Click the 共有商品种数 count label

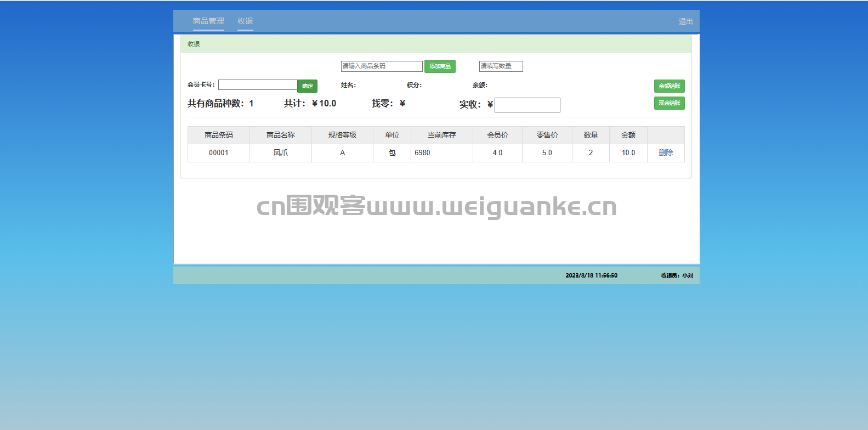coord(220,103)
